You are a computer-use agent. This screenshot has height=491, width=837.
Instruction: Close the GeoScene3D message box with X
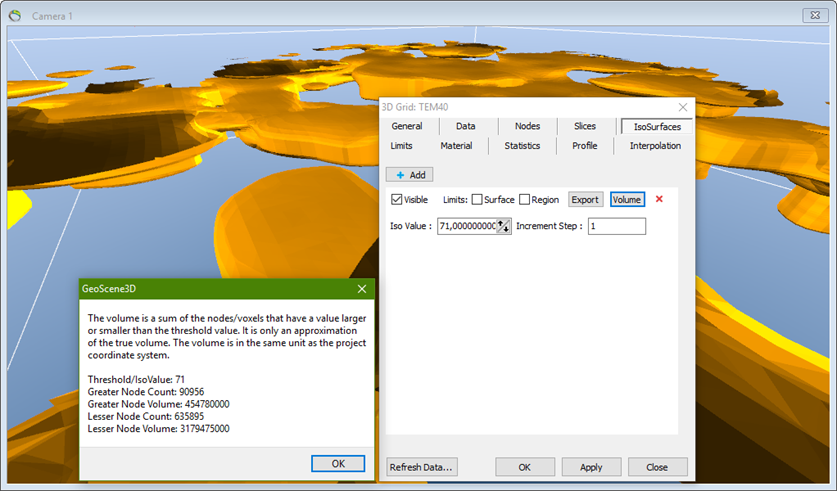point(362,289)
